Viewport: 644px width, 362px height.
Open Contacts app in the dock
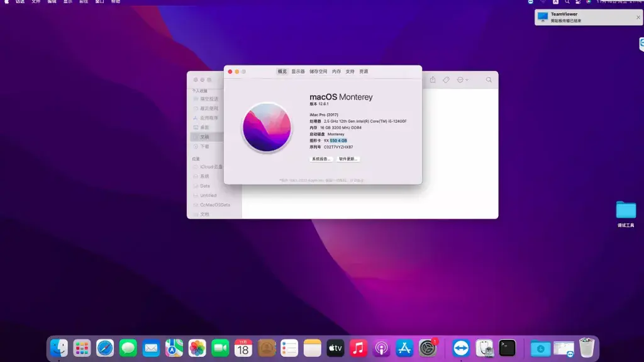point(266,348)
